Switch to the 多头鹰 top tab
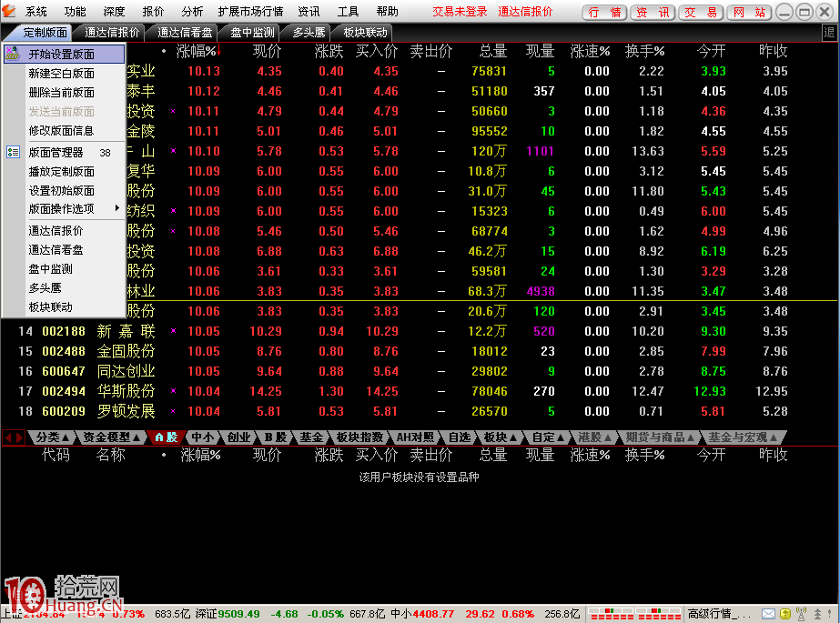Screen dimensions: 840x623 [x=309, y=33]
